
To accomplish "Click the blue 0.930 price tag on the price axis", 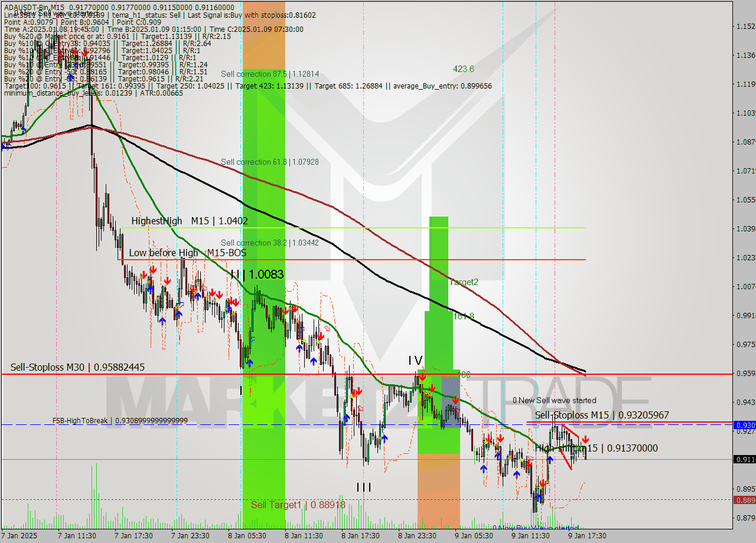I will point(744,425).
